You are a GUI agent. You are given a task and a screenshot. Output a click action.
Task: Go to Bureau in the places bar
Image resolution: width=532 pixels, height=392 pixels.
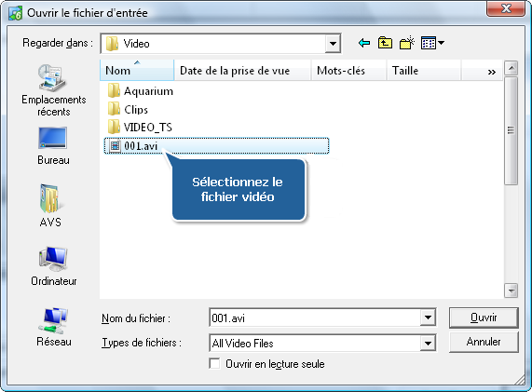(x=53, y=146)
